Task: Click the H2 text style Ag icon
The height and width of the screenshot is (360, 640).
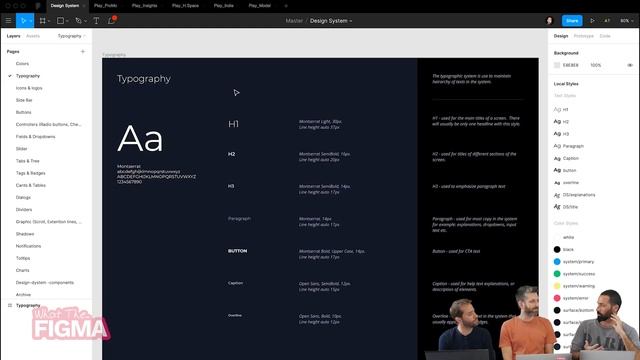Action: point(557,122)
